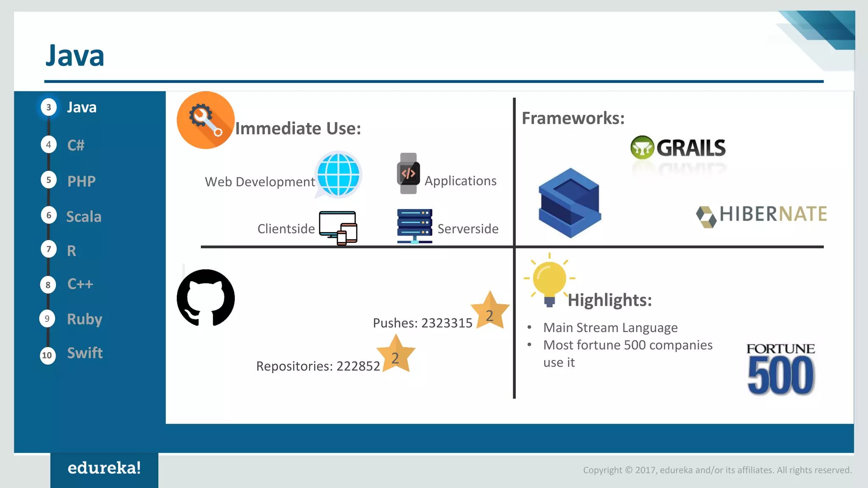Select Java in the language sidebar

[82, 108]
